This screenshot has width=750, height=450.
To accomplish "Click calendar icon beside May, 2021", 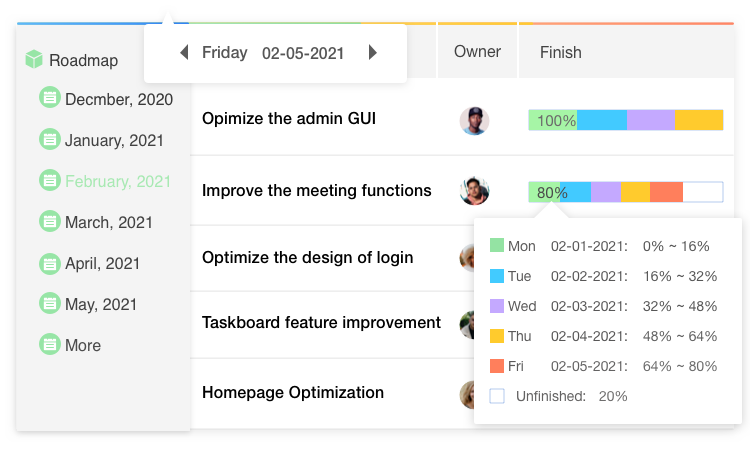I will click(50, 303).
